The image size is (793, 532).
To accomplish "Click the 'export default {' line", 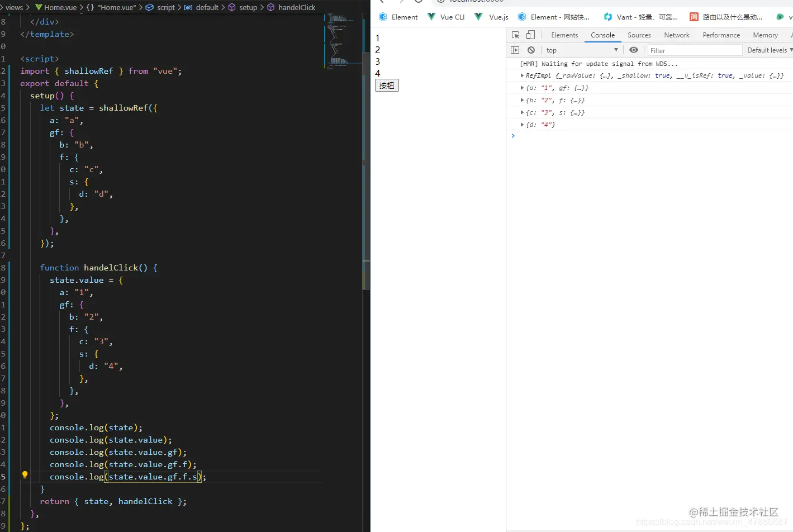I will pos(59,83).
